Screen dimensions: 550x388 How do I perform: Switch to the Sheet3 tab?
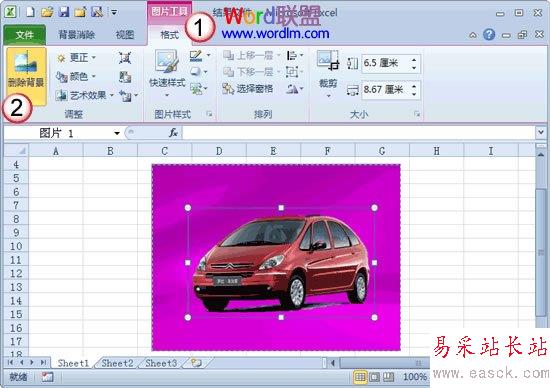coord(161,363)
